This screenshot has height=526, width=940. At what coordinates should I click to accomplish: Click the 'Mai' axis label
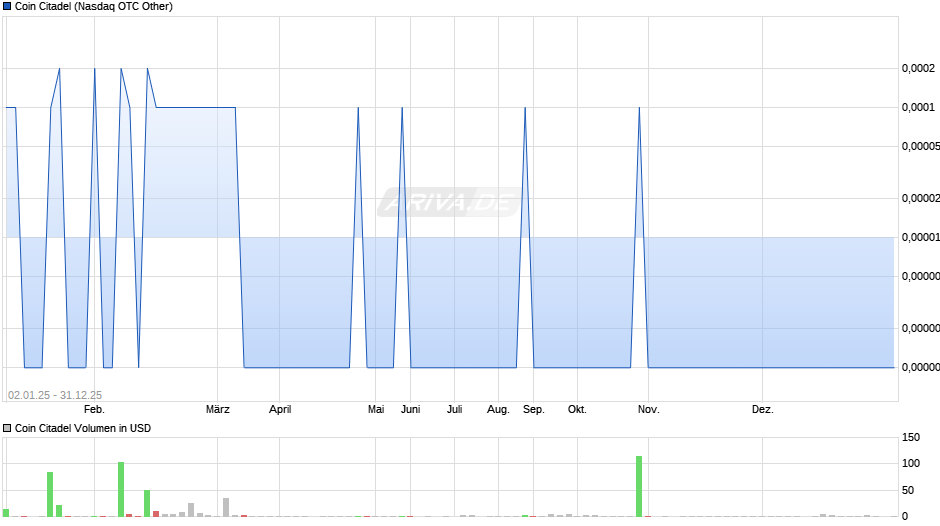click(x=376, y=410)
